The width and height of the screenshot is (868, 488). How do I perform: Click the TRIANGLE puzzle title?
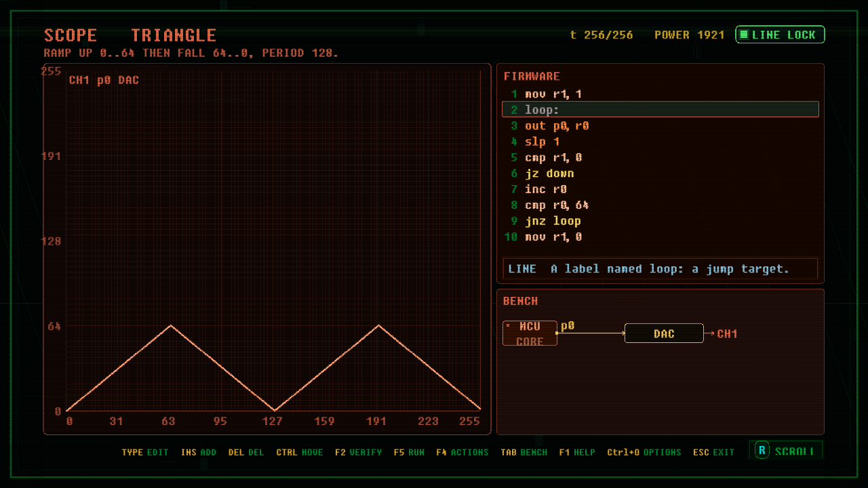tap(174, 35)
